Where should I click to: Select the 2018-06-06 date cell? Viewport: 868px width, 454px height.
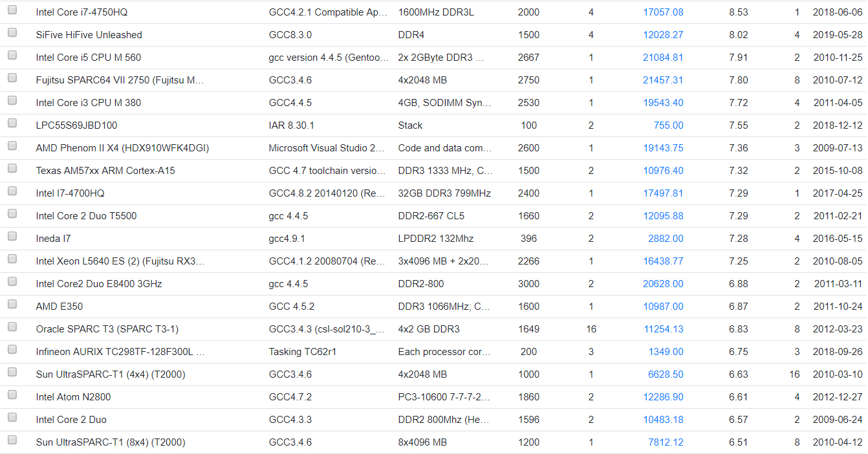838,12
